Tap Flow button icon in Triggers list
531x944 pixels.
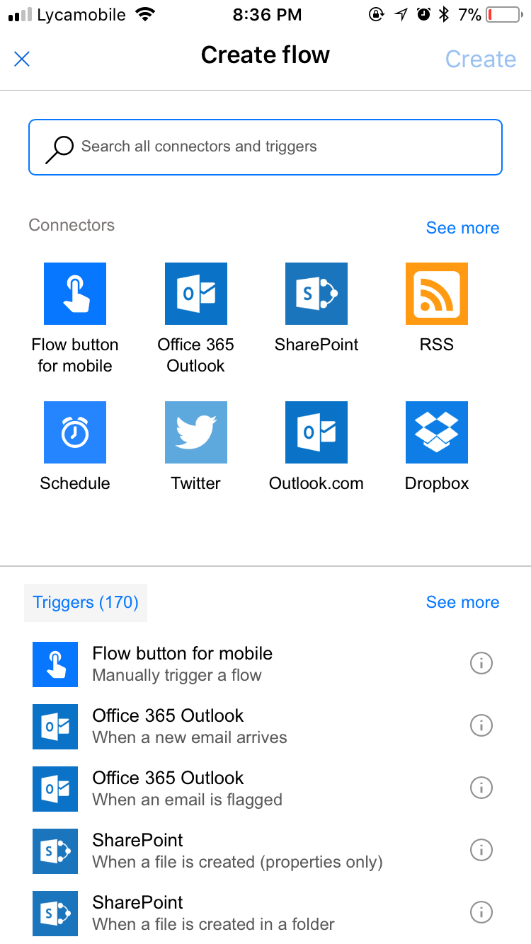[x=55, y=665]
